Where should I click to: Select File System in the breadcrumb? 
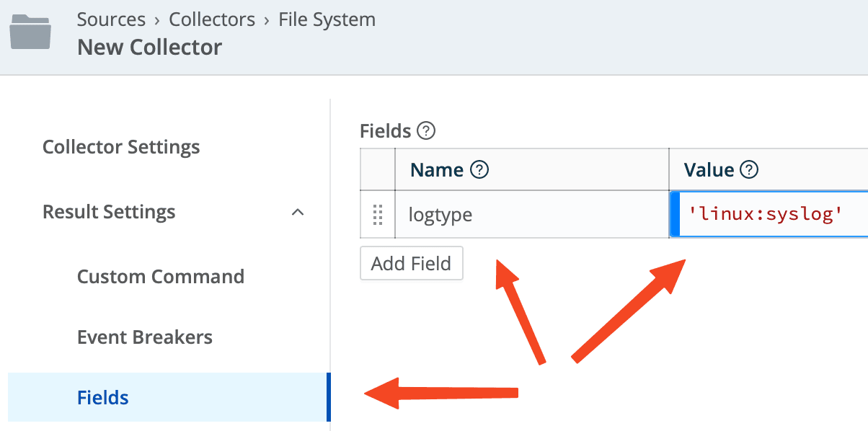pyautogui.click(x=327, y=19)
